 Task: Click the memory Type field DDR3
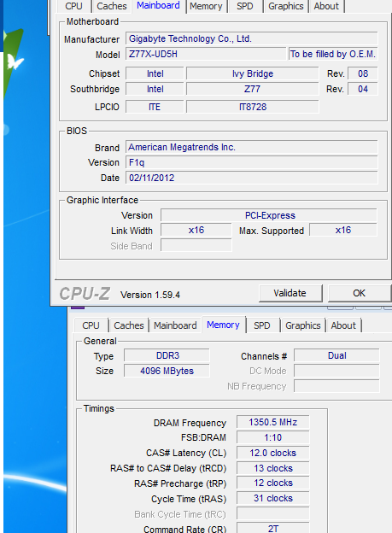point(167,355)
